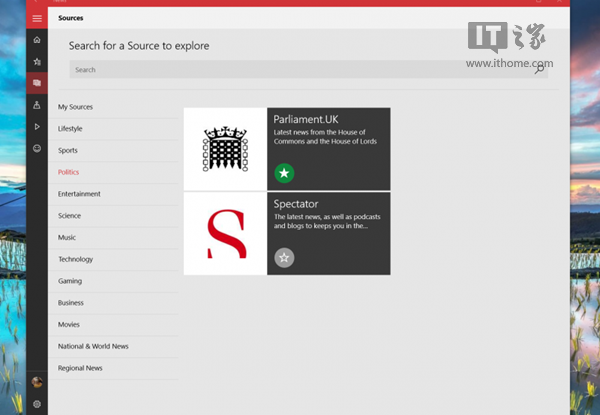
Task: Unfollow Parliament.UK via green star
Action: tap(285, 174)
